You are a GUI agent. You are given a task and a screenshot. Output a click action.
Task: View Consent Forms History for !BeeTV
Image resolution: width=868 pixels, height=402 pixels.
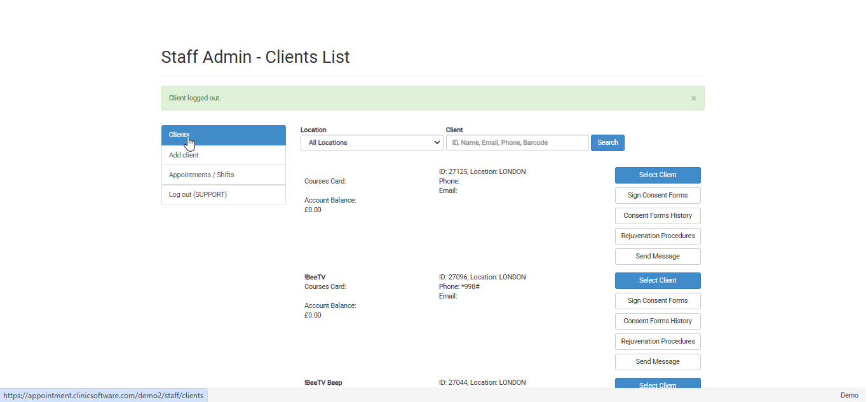658,321
